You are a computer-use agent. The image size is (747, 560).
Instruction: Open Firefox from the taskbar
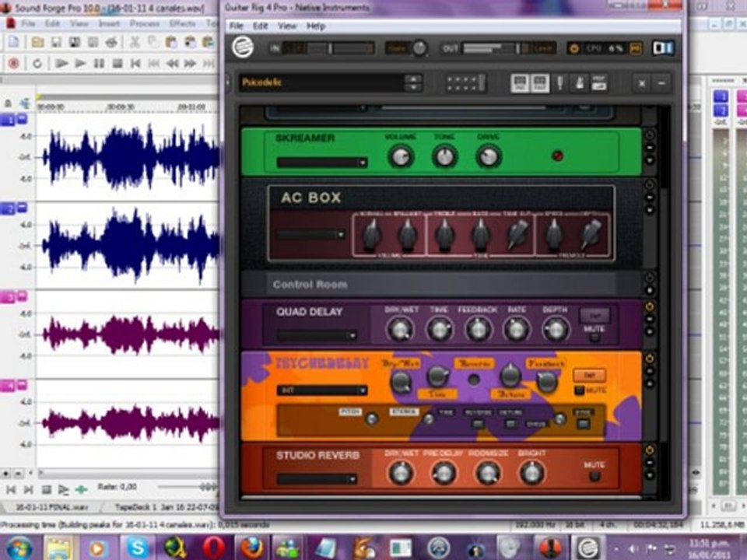click(x=252, y=548)
